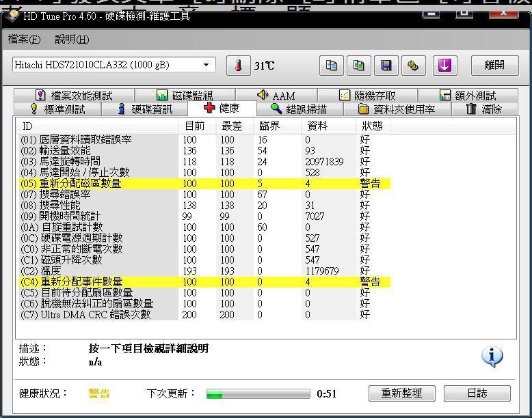Click the 離開 button
The width and height of the screenshot is (532, 418).
pyautogui.click(x=494, y=65)
